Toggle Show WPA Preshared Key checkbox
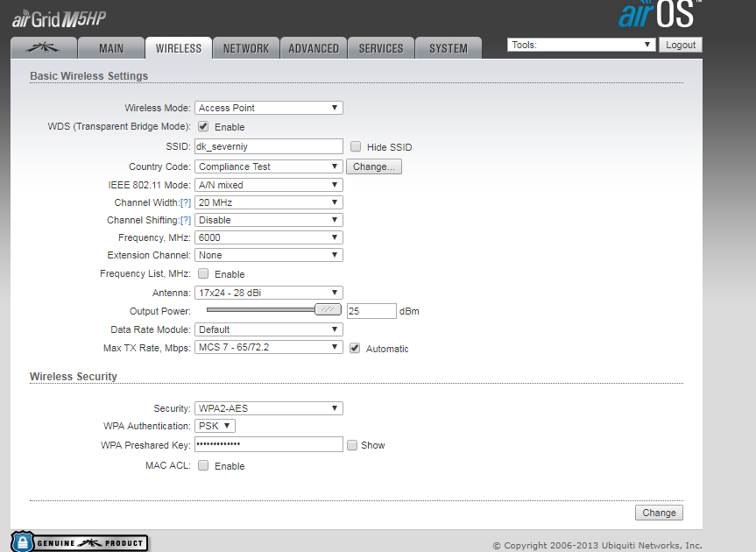Viewport: 756px width, 552px height. [352, 445]
